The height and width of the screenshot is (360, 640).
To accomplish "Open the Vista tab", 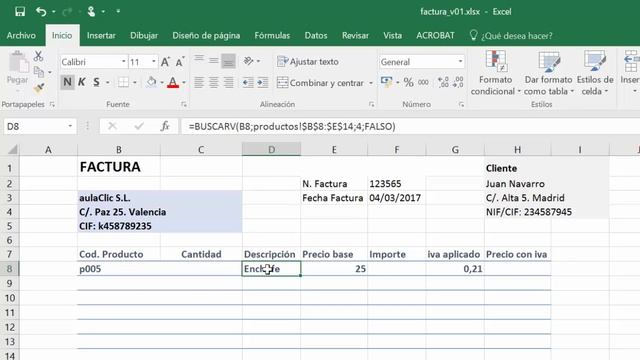I will click(392, 36).
